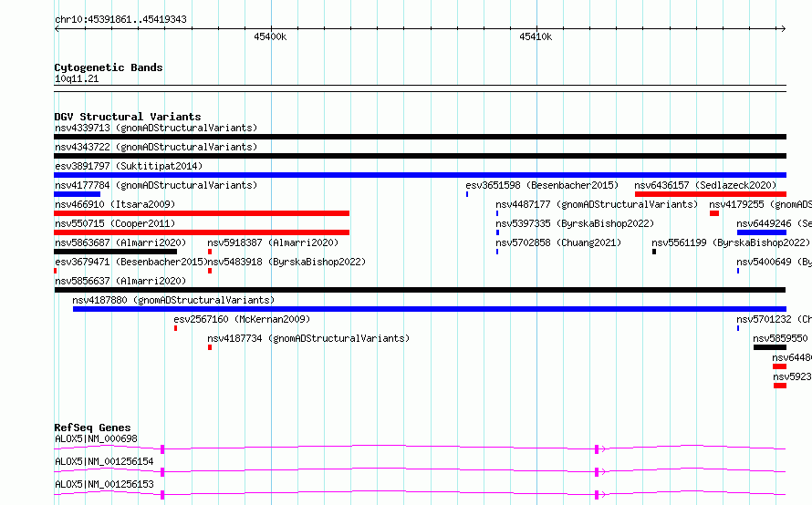Click the nsv4177784 (gnomADStructuralVariants) label
Image resolution: width=812 pixels, height=505 pixels.
click(x=156, y=185)
